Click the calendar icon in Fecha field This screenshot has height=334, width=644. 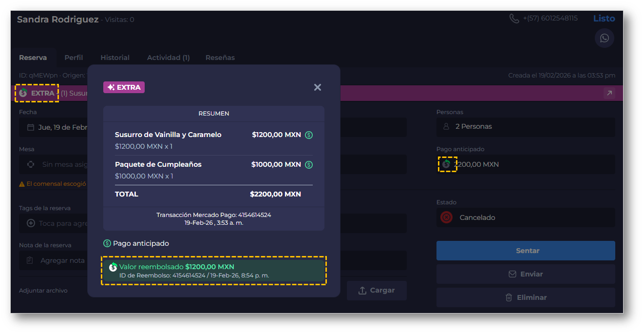pyautogui.click(x=31, y=127)
